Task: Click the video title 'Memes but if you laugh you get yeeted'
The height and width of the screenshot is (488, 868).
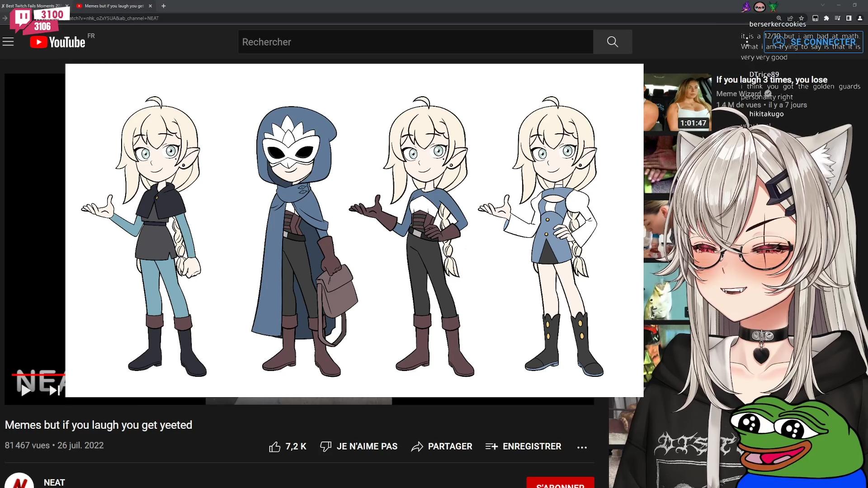Action: (x=99, y=425)
